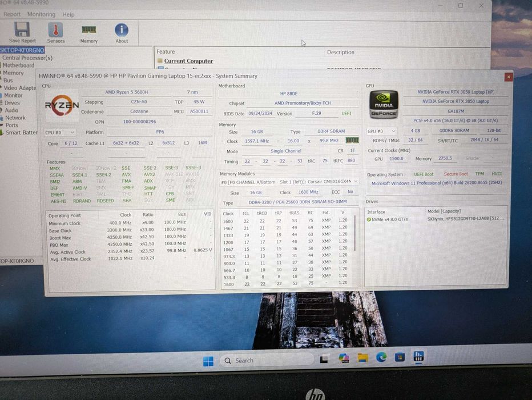Viewport: 532px width, 400px height.
Task: Click the 1597.1 MHz memory clock value
Action: (x=257, y=141)
